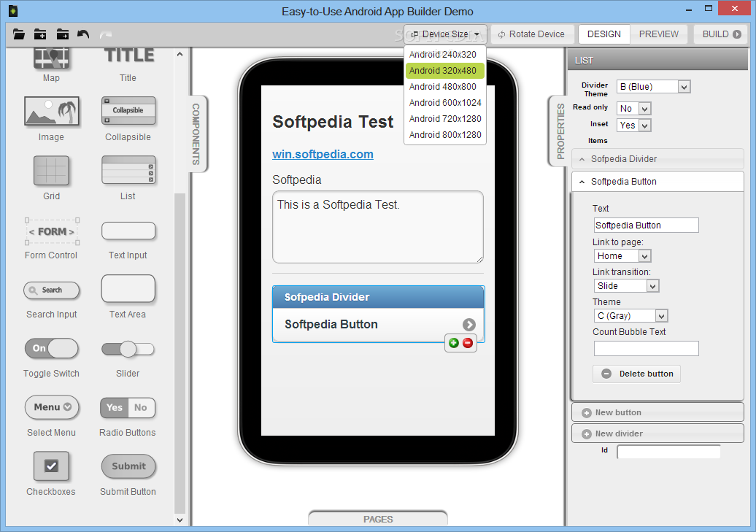Choose Android 800x1280 device size

click(x=445, y=134)
